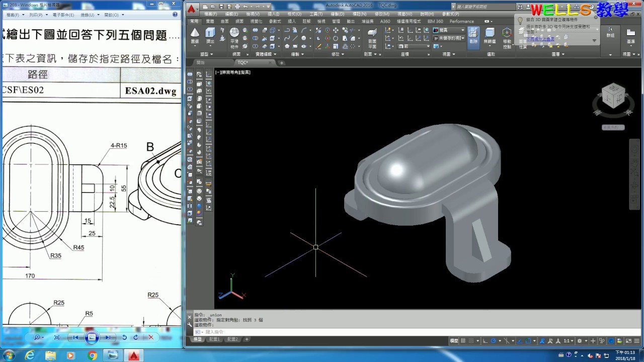Add a new drawing tab with plus button
The image size is (644, 362).
tap(282, 63)
